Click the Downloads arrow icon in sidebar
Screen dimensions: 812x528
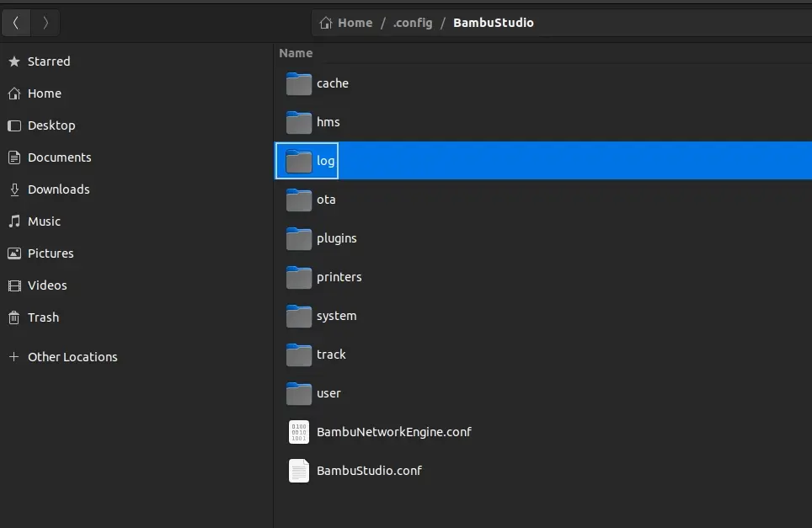point(14,189)
